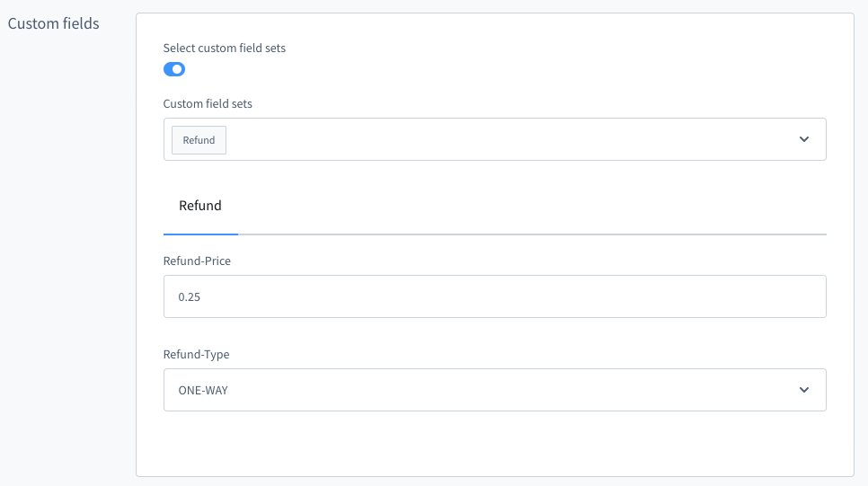Click the Custom field sets label
This screenshot has width=868, height=486.
tap(208, 103)
